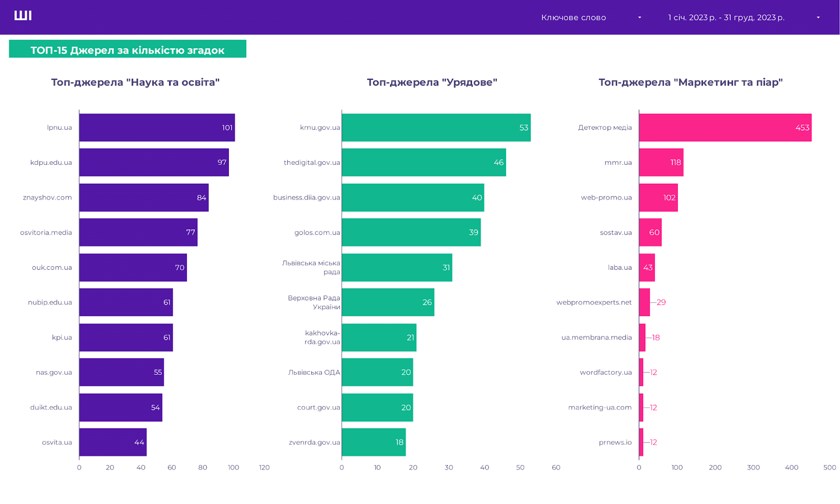Viewport: 840px width, 504px height.
Task: Click the business.diia.gov.ua axis label
Action: (x=307, y=197)
